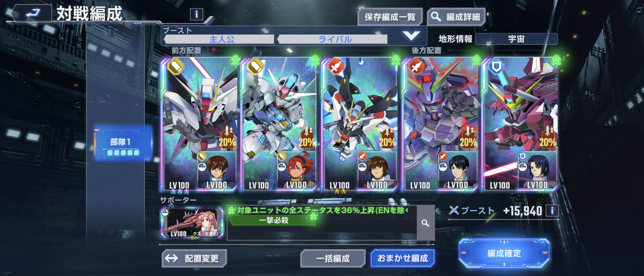Screen dimensions: 644x276
Task: Expand the boost panel with the chevron
Action: 411,36
